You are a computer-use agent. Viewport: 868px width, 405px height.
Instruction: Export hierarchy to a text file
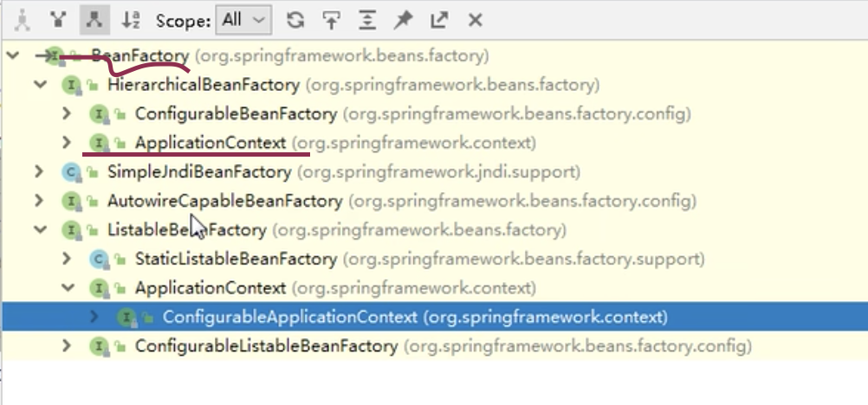tap(439, 21)
